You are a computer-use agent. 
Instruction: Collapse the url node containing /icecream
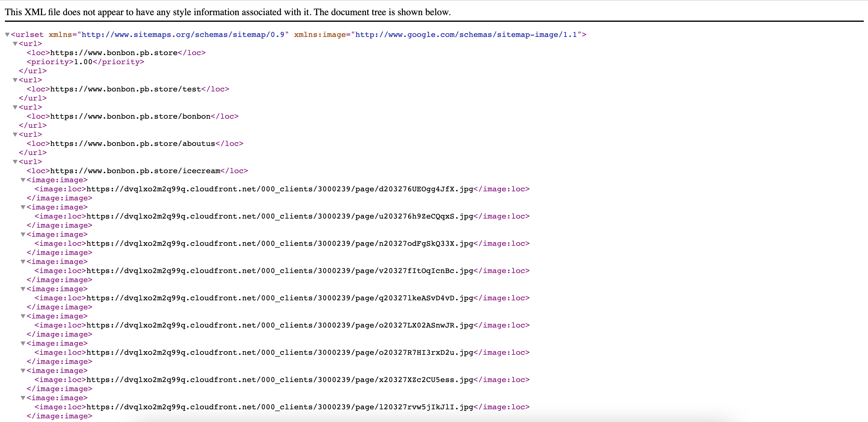tap(15, 162)
